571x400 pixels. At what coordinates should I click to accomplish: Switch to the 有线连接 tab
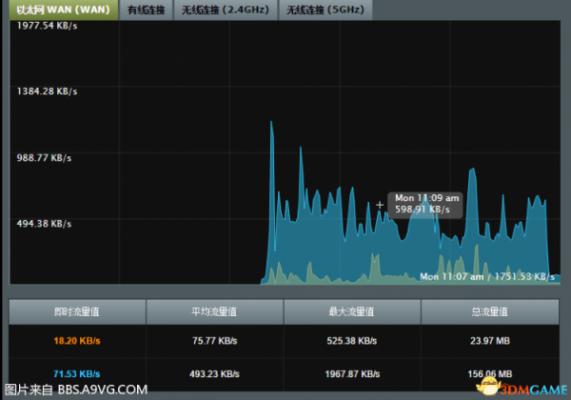click(146, 10)
